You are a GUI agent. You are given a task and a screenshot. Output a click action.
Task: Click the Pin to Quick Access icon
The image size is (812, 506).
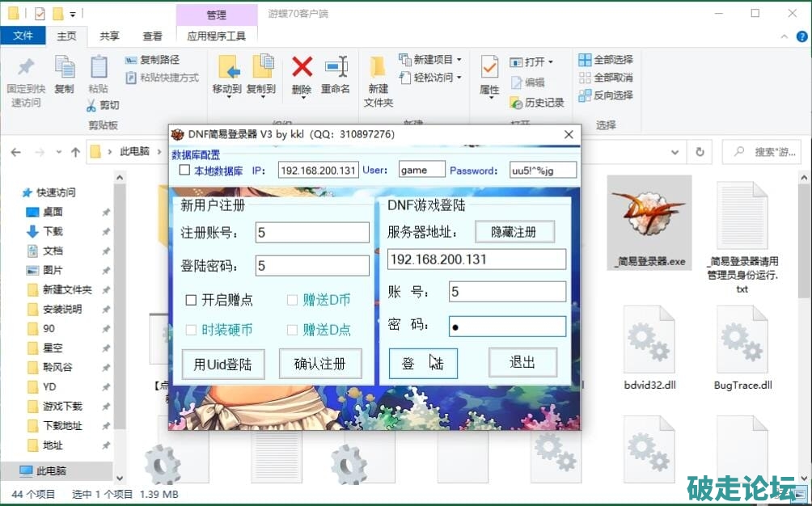click(26, 68)
